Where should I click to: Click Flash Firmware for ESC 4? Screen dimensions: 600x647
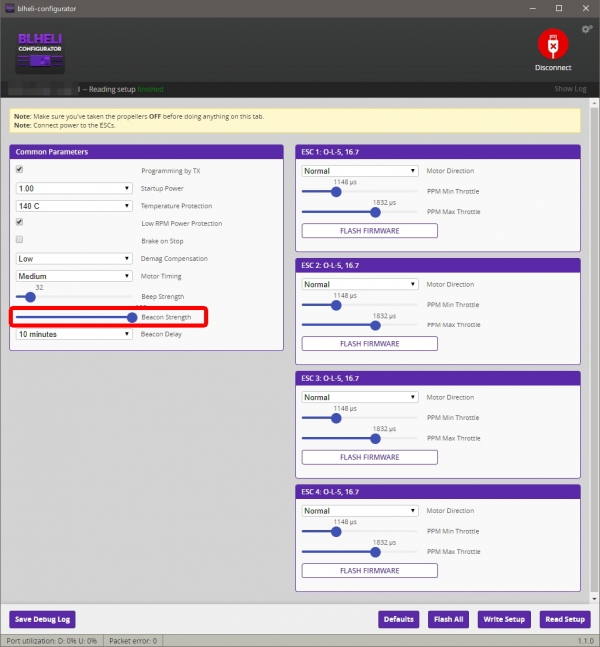pos(370,571)
